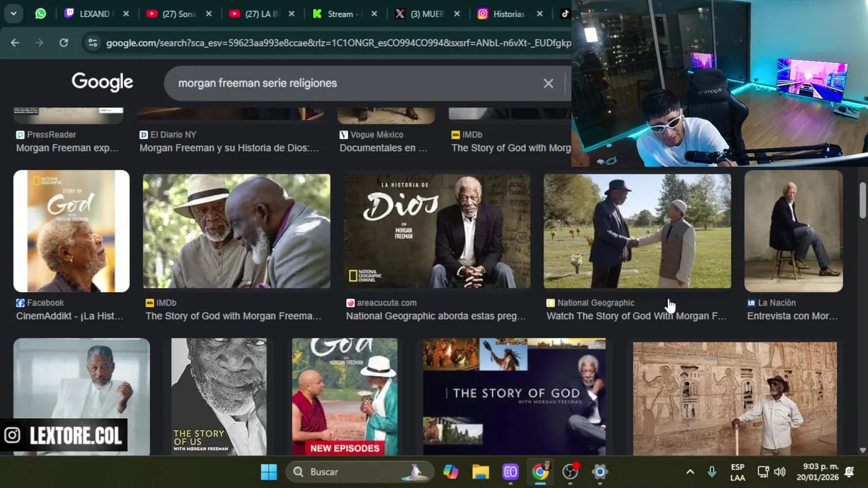
Task: Open the areacucuta.com National Geographic aborda link
Action: (435, 316)
